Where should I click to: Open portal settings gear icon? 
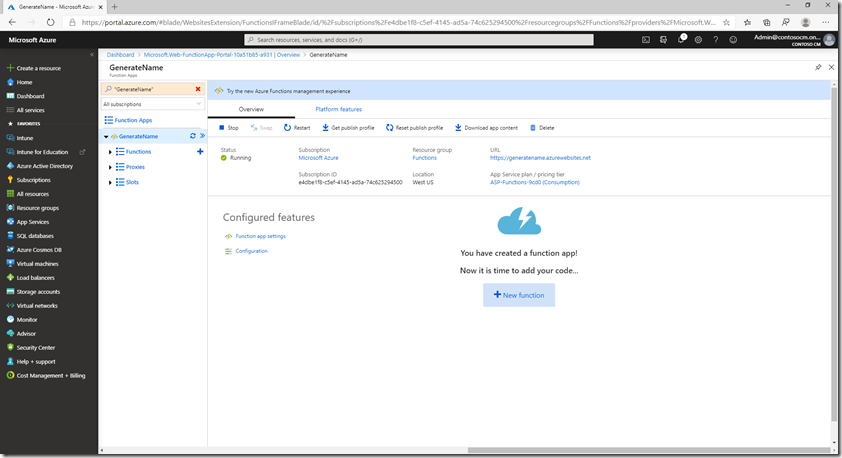(x=698, y=40)
